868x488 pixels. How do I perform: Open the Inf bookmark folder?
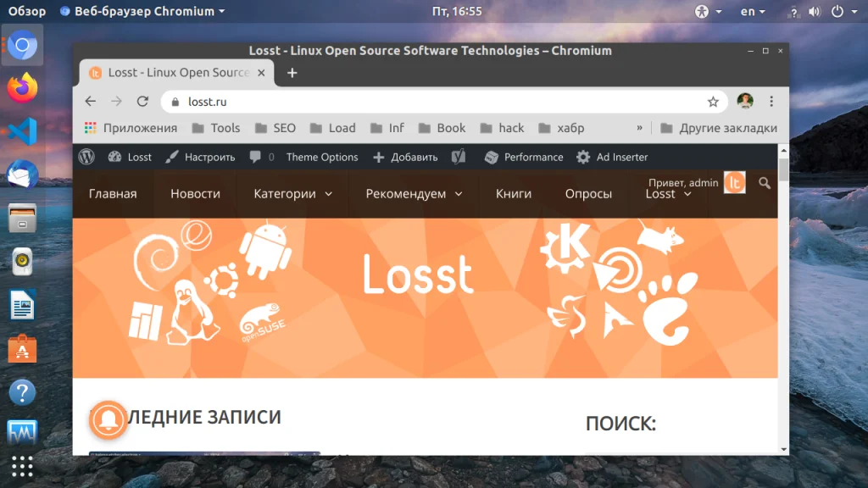click(x=387, y=128)
